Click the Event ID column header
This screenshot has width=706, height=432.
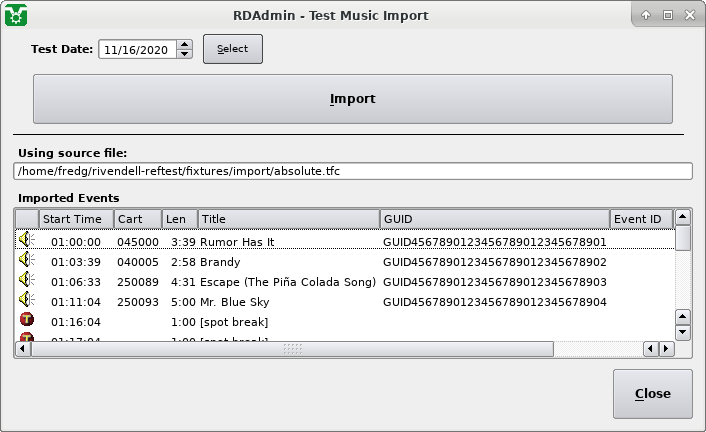tap(640, 219)
